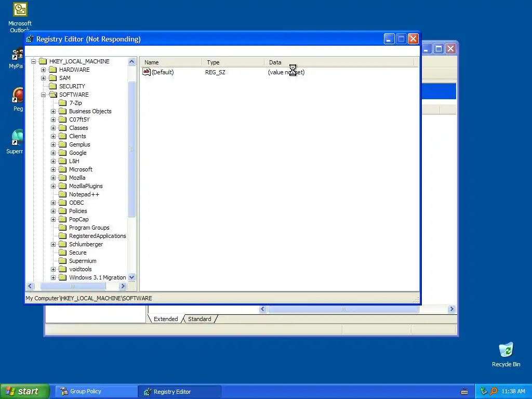Close the Group Policy window behind

(450, 49)
